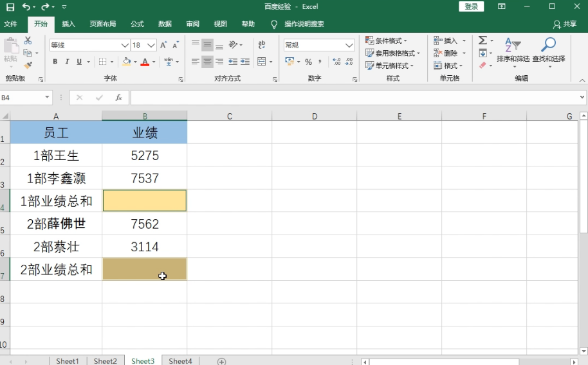Toggle middle vertical alignment
Viewport: 588px width, 365px height.
(207, 45)
